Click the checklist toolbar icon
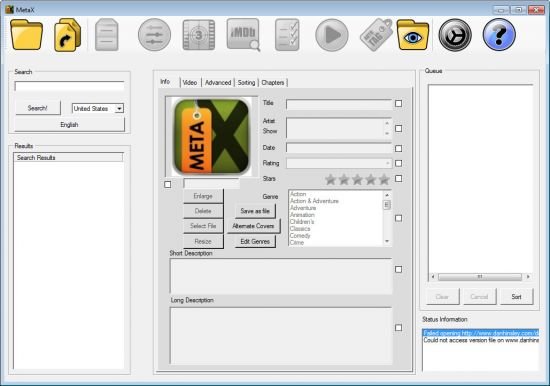550x386 pixels. coord(287,35)
